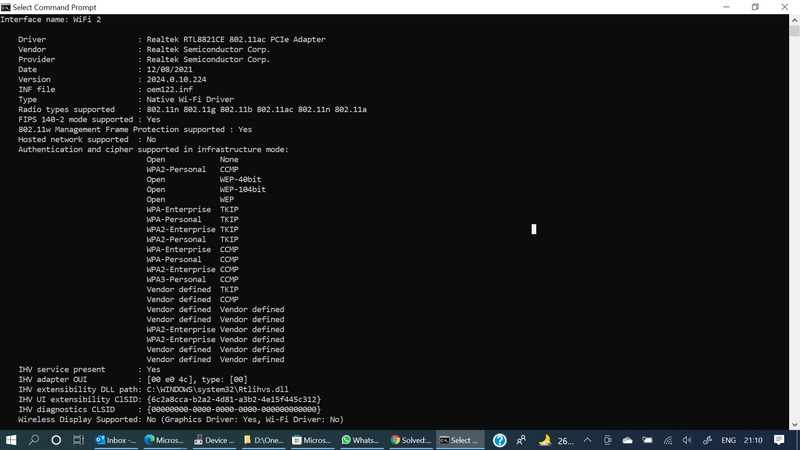
Task: Open Wi-Fi network tray icon
Action: tap(667, 440)
